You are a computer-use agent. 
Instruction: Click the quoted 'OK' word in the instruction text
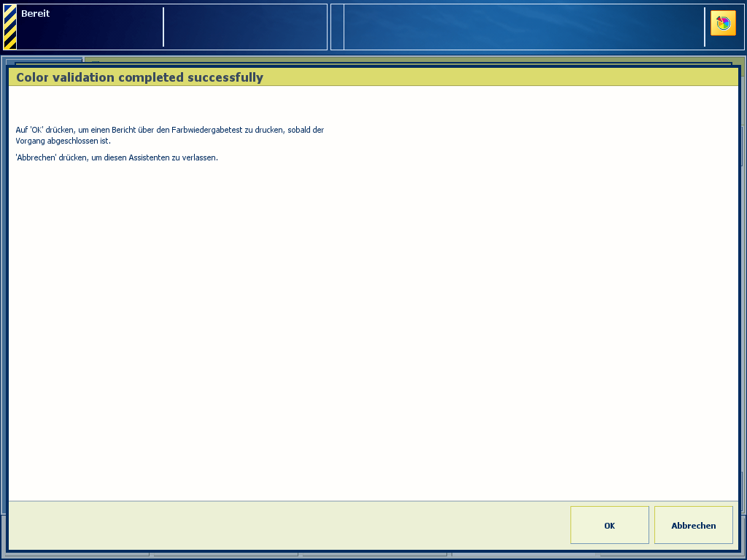[x=36, y=130]
